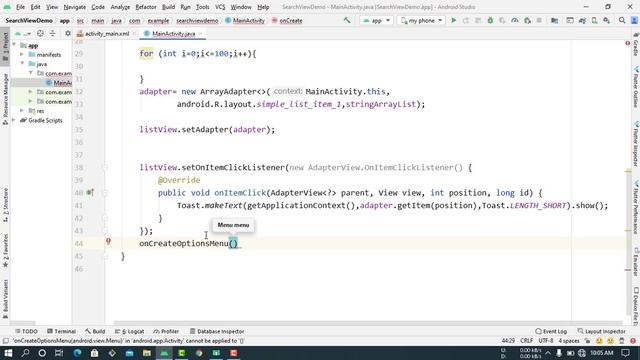The width and height of the screenshot is (640, 360).
Task: Open the Build menu
Action: pyautogui.click(x=168, y=7)
